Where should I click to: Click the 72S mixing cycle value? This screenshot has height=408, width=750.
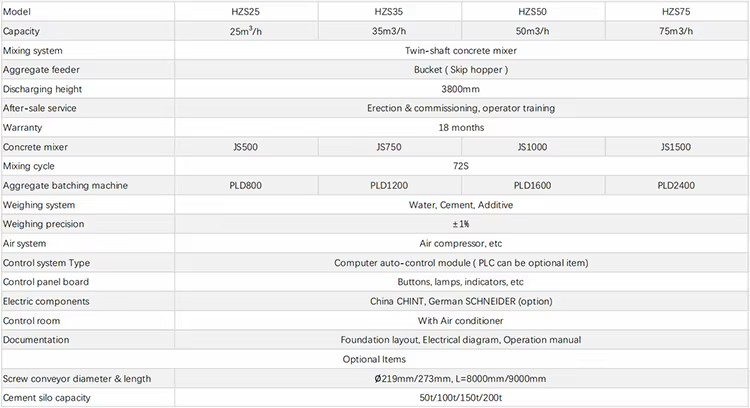[x=461, y=166]
